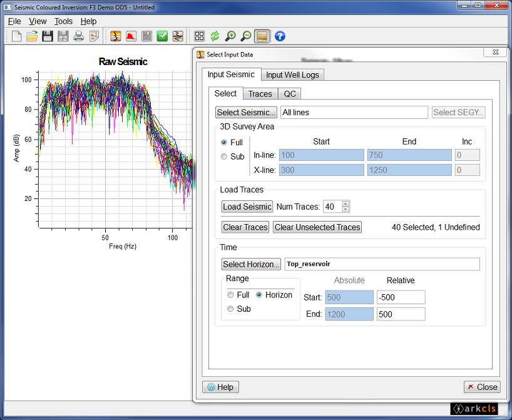Open help via the blue question mark icon
Screen dimensions: 512x420
click(x=280, y=36)
